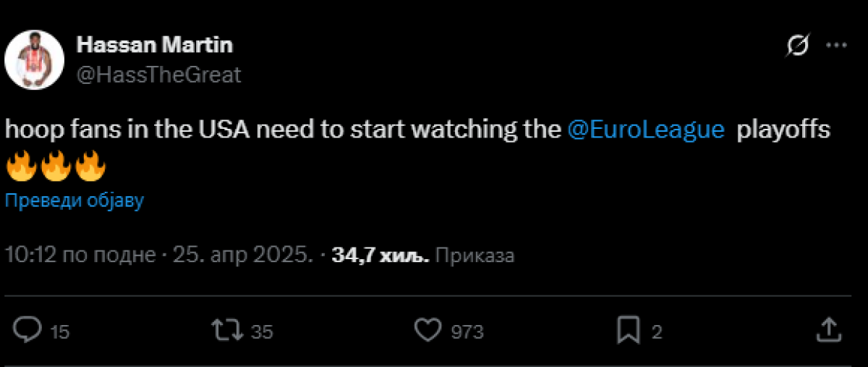Click the Grok explain-post icon
The width and height of the screenshot is (868, 367).
(x=797, y=46)
